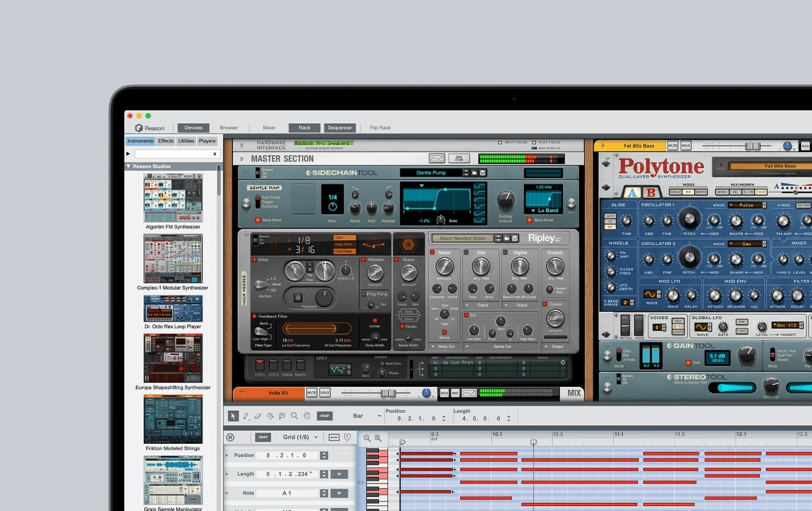Select the Mute tool in the sequencer toolbar
This screenshot has height=511, width=812.
282,416
